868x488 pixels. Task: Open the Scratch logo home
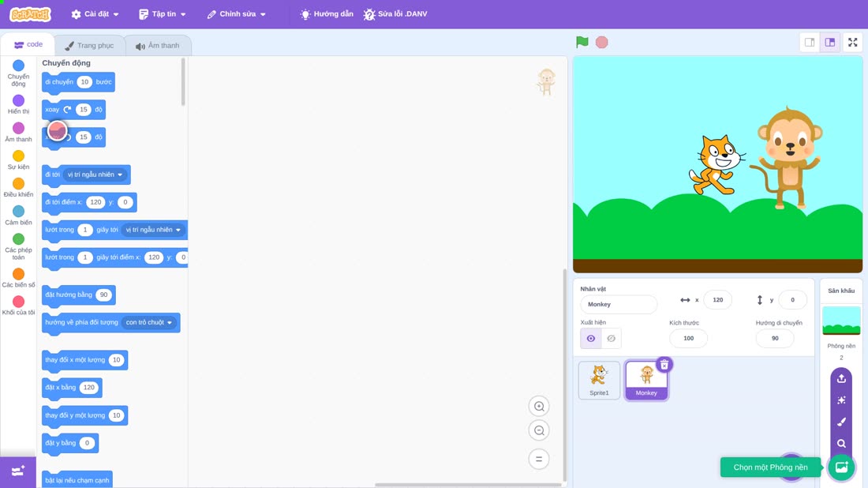31,14
